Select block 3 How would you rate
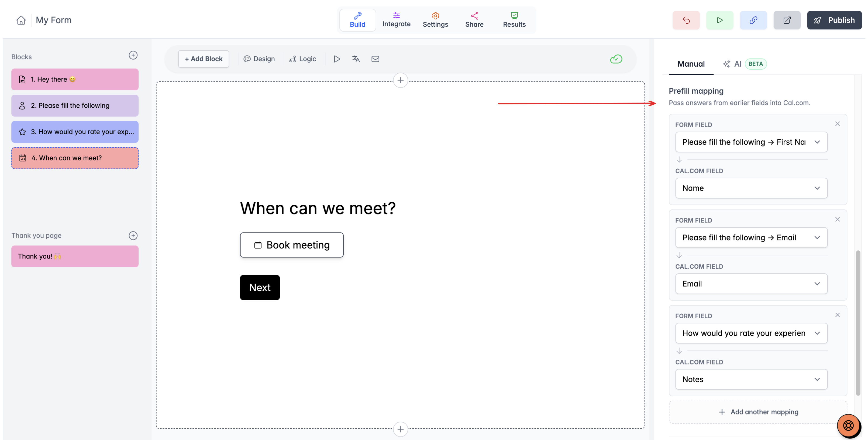868x443 pixels. (75, 132)
